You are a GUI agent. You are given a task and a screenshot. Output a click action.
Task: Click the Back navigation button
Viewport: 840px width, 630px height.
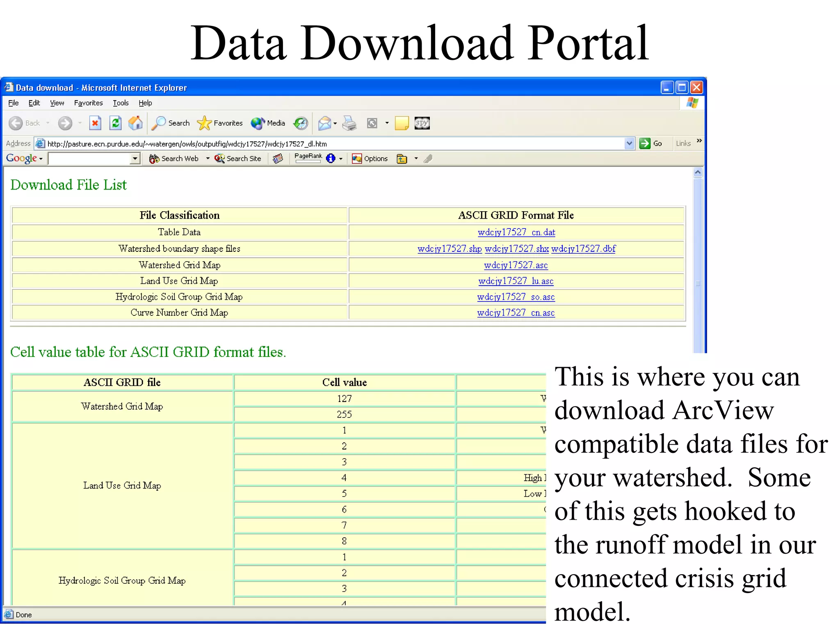click(24, 123)
